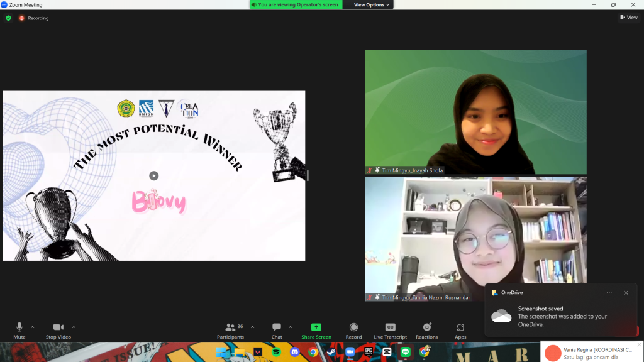Image resolution: width=644 pixels, height=362 pixels.
Task: Open Discord from the taskbar
Action: click(x=294, y=352)
